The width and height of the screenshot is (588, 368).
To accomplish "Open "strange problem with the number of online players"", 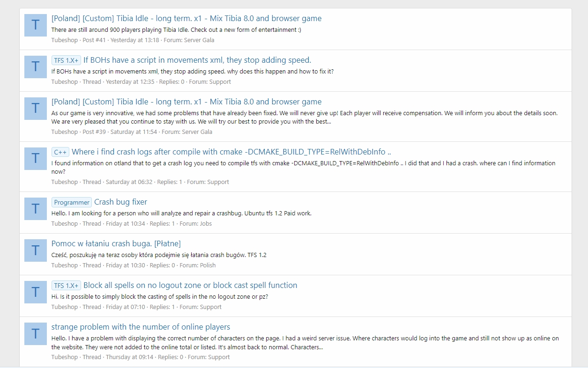I will 141,327.
